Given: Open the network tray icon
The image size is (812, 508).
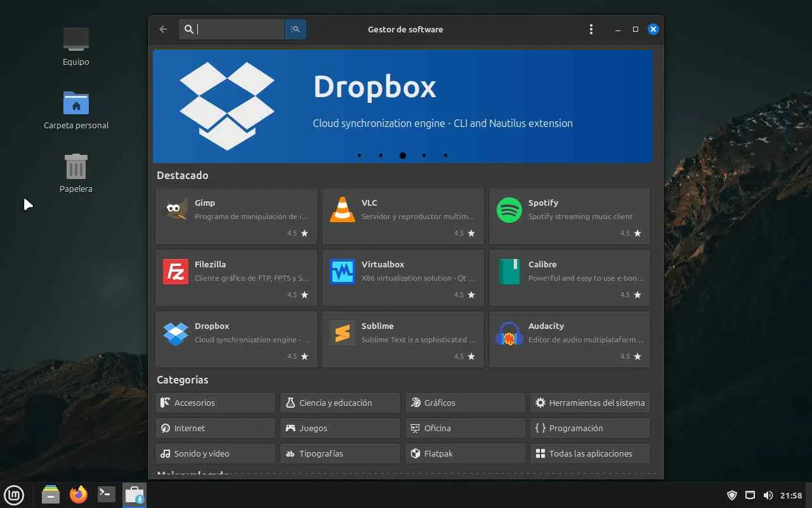Looking at the screenshot, I should 750,495.
